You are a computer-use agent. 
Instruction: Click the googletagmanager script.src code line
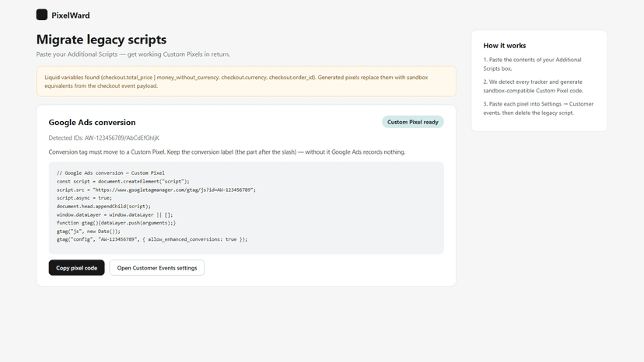156,190
